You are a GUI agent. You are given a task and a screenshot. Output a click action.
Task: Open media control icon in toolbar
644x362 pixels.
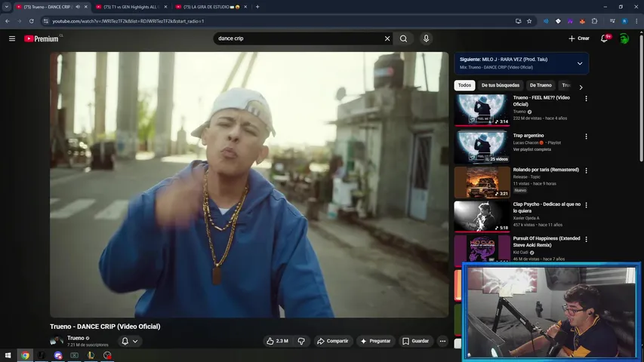click(x=612, y=21)
